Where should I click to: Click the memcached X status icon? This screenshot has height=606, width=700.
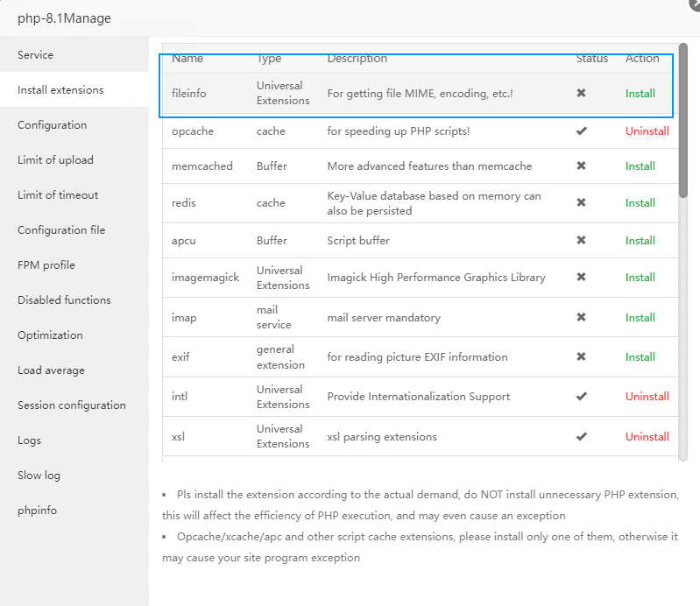581,166
